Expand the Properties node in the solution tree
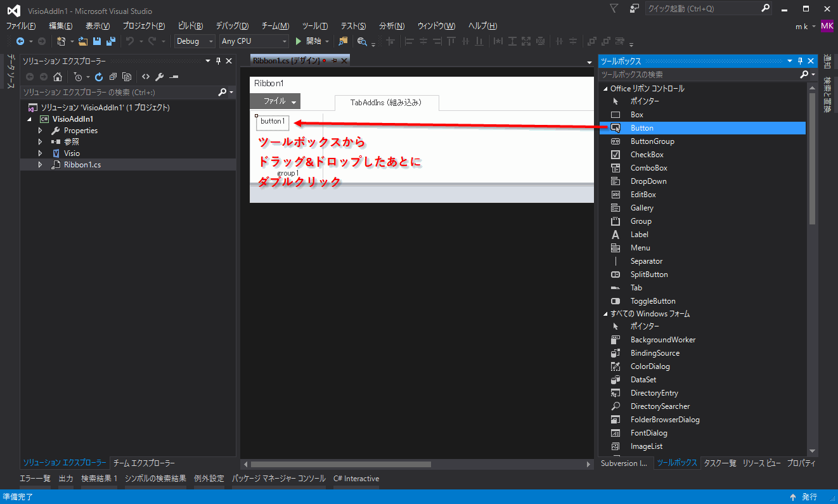 pyautogui.click(x=40, y=131)
